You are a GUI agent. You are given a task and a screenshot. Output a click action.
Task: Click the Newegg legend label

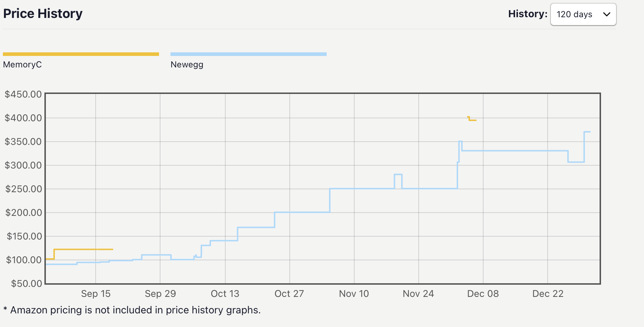[x=187, y=65]
